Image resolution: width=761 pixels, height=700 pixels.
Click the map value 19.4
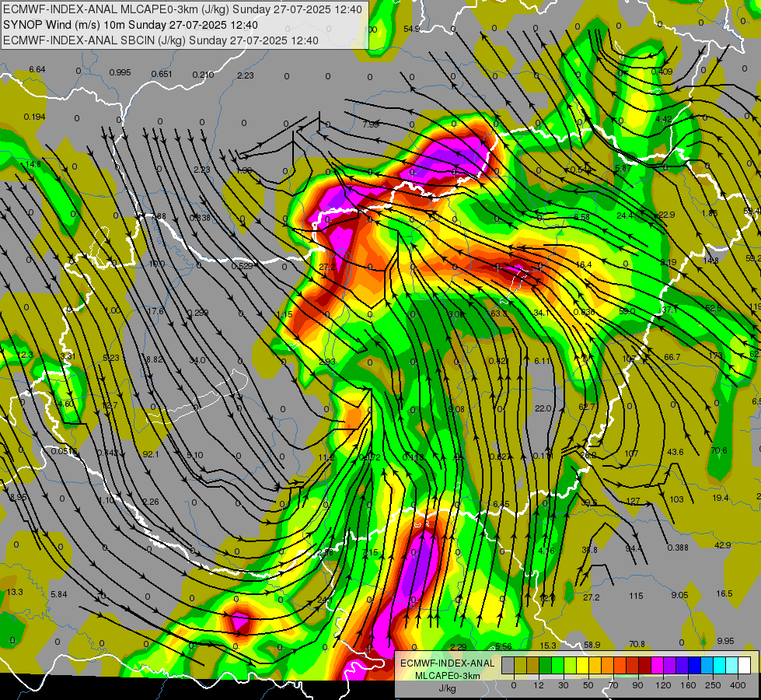721,498
